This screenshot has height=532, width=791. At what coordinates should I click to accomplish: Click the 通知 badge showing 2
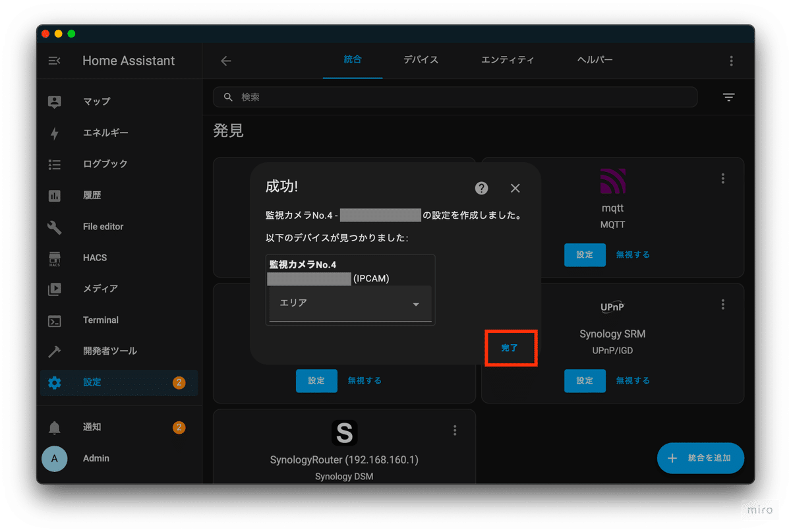point(179,427)
